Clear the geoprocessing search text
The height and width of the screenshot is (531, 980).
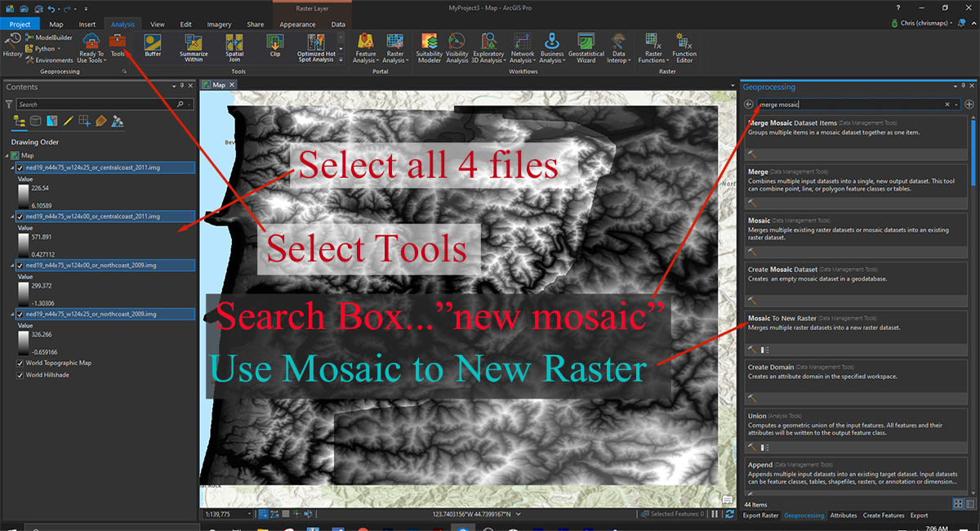click(x=948, y=105)
